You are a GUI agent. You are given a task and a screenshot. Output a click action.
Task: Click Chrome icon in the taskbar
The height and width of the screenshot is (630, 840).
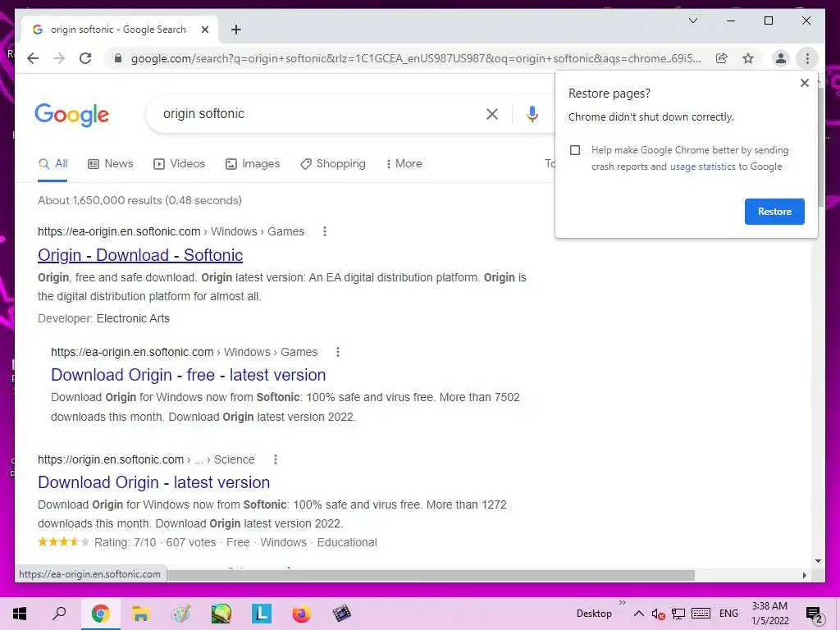click(100, 614)
